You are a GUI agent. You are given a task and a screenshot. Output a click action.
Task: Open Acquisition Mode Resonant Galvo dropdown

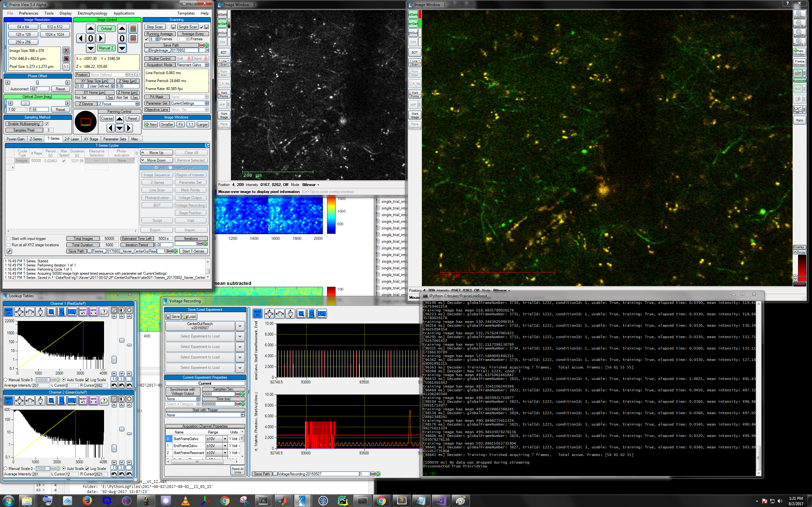[x=206, y=65]
